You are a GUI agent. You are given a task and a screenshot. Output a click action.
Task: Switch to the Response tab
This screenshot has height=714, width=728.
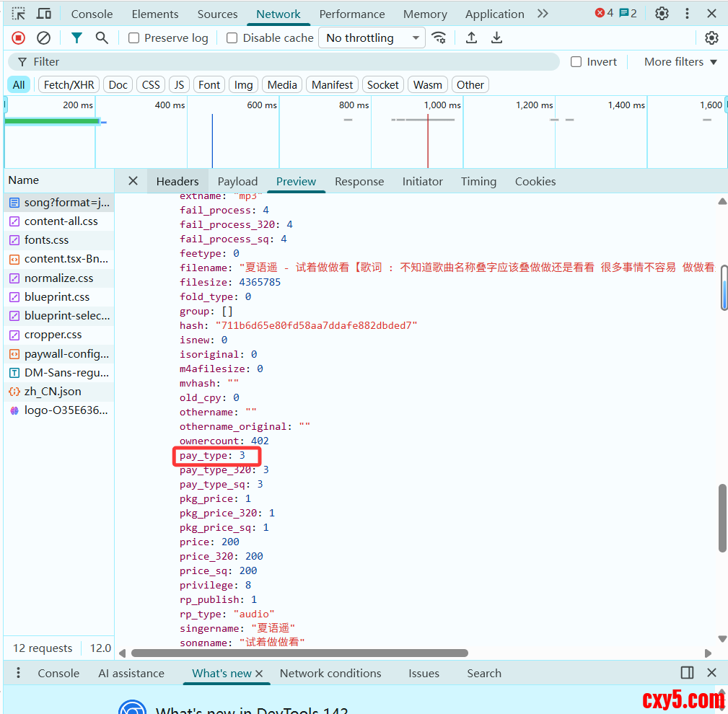pyautogui.click(x=359, y=182)
